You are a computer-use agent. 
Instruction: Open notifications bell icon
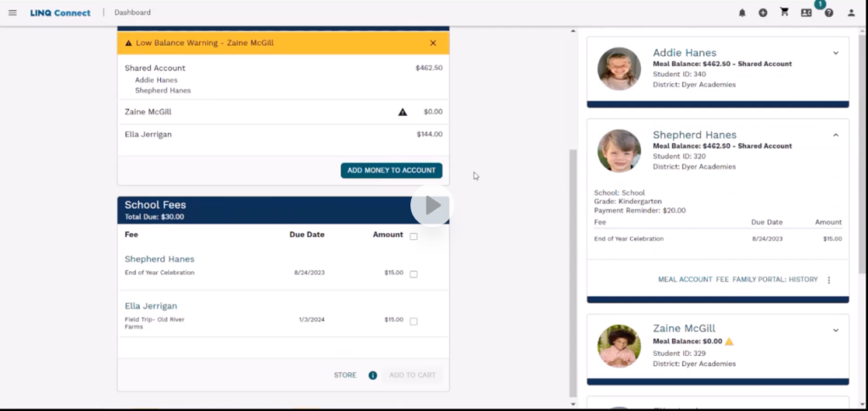click(x=743, y=13)
